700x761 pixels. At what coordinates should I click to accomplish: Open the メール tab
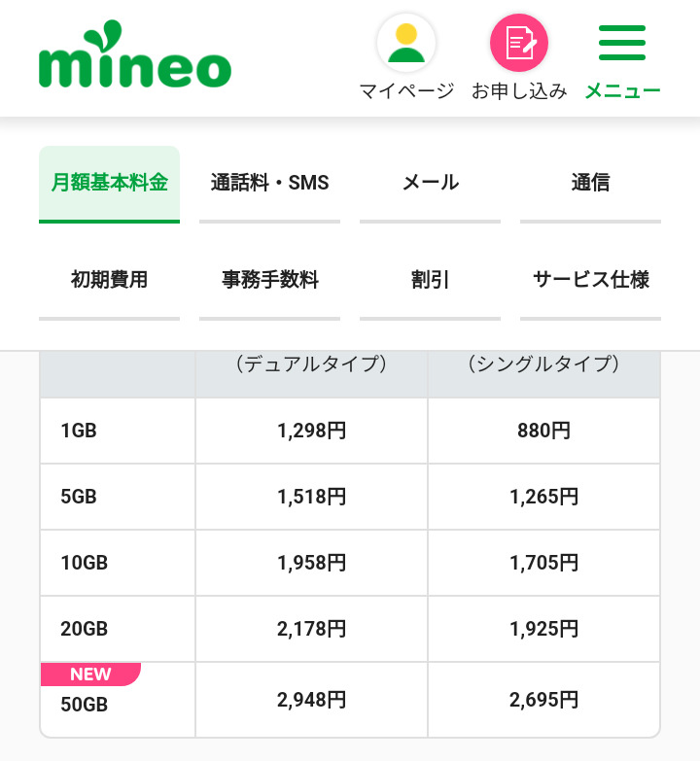click(x=431, y=183)
